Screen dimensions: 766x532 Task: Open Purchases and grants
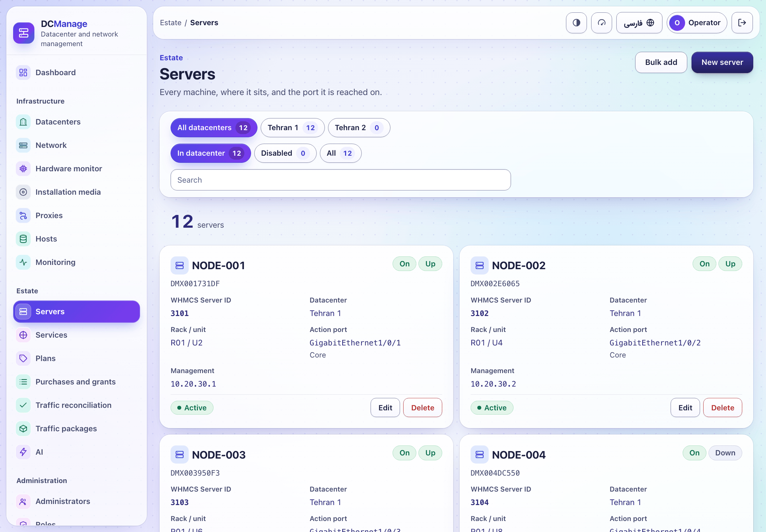point(77,382)
